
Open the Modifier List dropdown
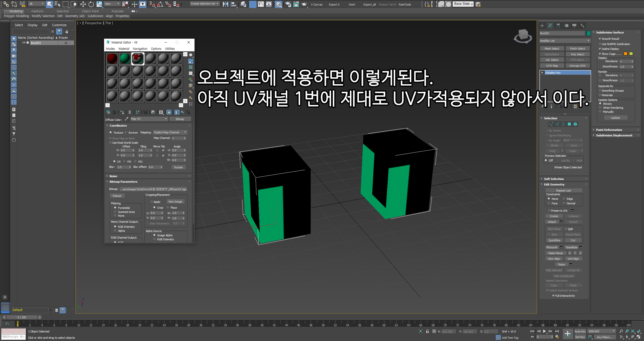click(x=565, y=41)
